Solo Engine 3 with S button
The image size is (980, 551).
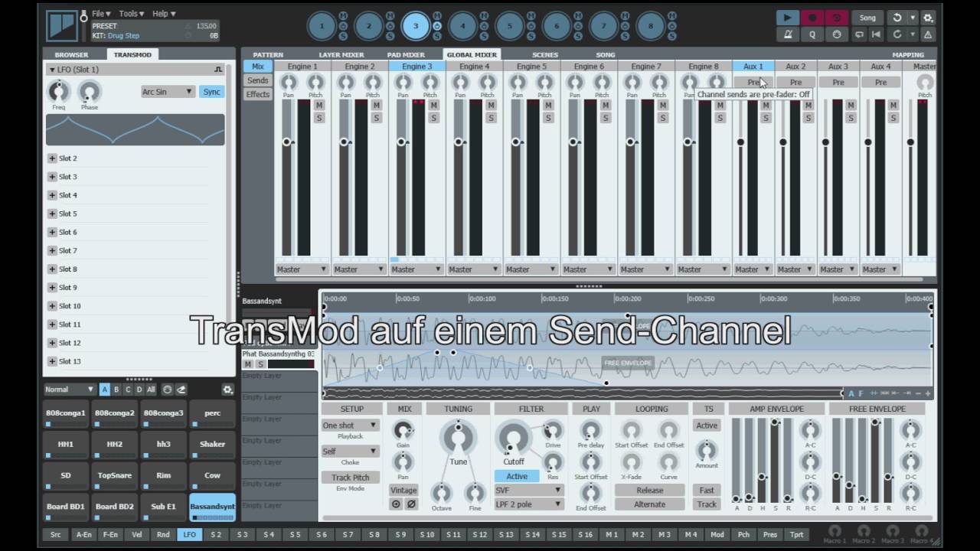point(433,118)
